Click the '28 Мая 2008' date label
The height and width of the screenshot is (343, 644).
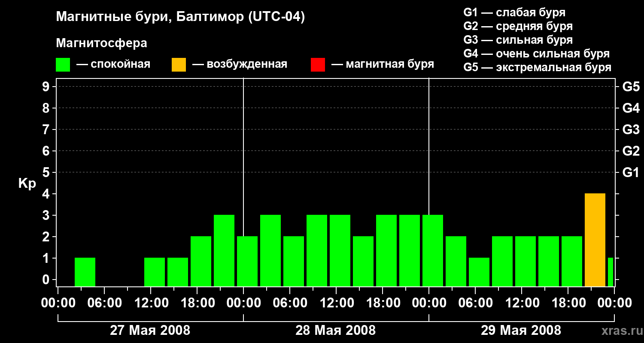tap(336, 330)
